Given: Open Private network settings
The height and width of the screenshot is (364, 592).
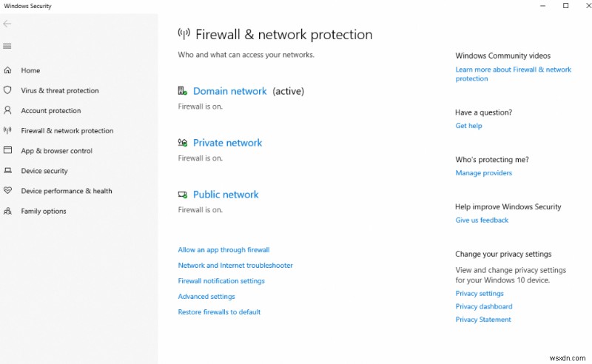Looking at the screenshot, I should [227, 144].
